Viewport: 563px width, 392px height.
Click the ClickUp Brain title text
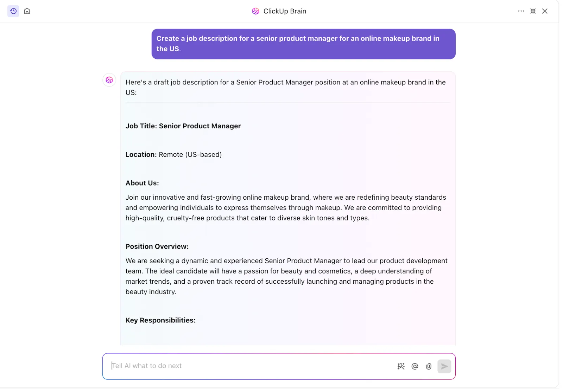(285, 11)
